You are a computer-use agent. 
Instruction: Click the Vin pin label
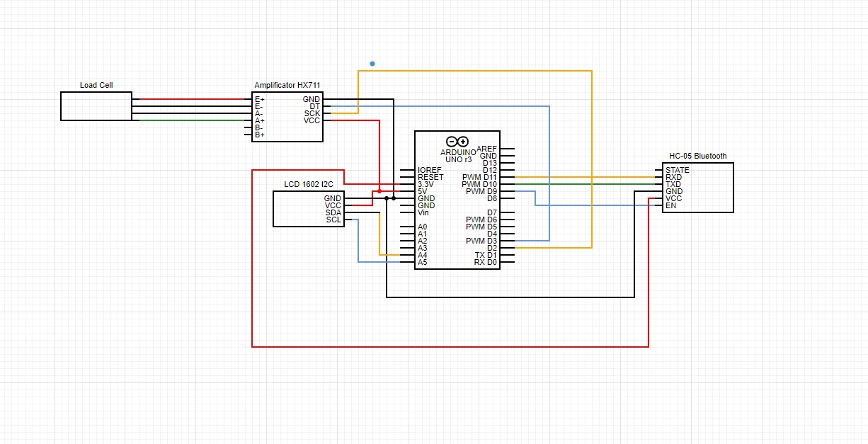tap(423, 212)
